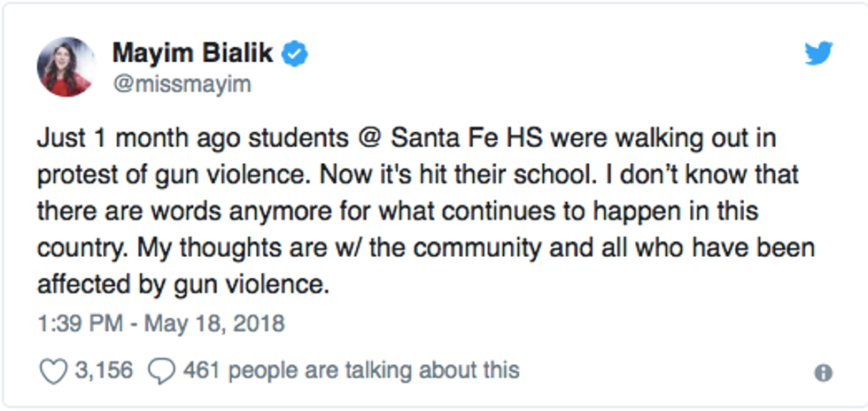
Task: Click the reply speech bubble icon
Action: click(162, 370)
